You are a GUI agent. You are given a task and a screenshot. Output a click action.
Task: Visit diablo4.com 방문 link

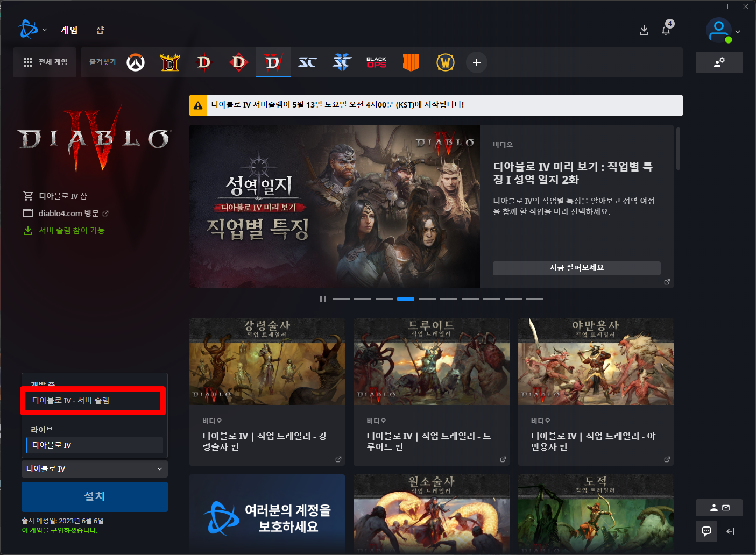tap(66, 213)
